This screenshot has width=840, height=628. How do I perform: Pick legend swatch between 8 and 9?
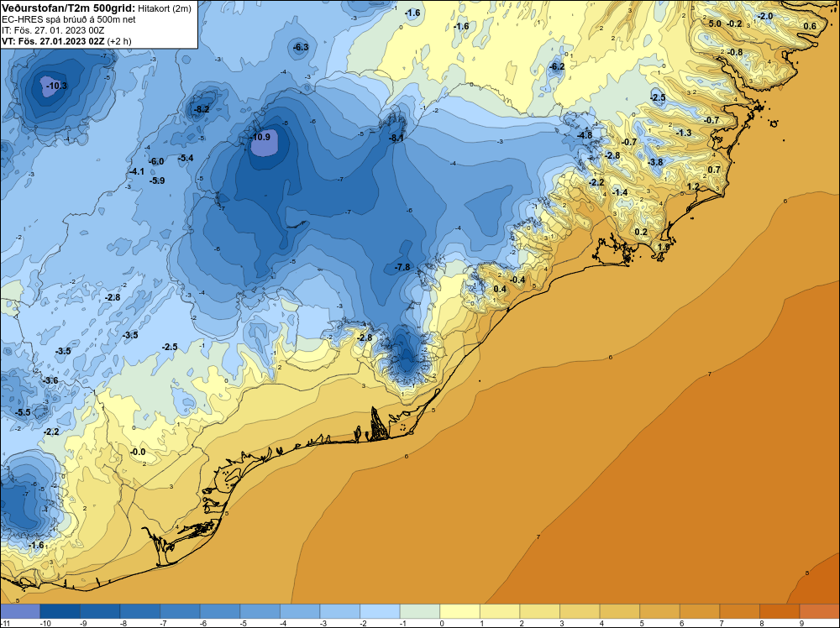780,611
